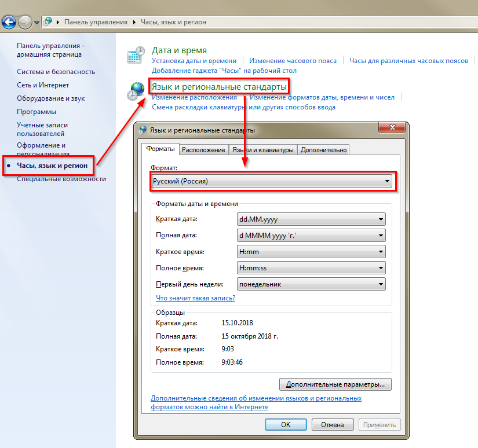Viewport: 478px width, 448px height.
Task: Click breadcrumb arrow before Панель управления
Action: 57,22
